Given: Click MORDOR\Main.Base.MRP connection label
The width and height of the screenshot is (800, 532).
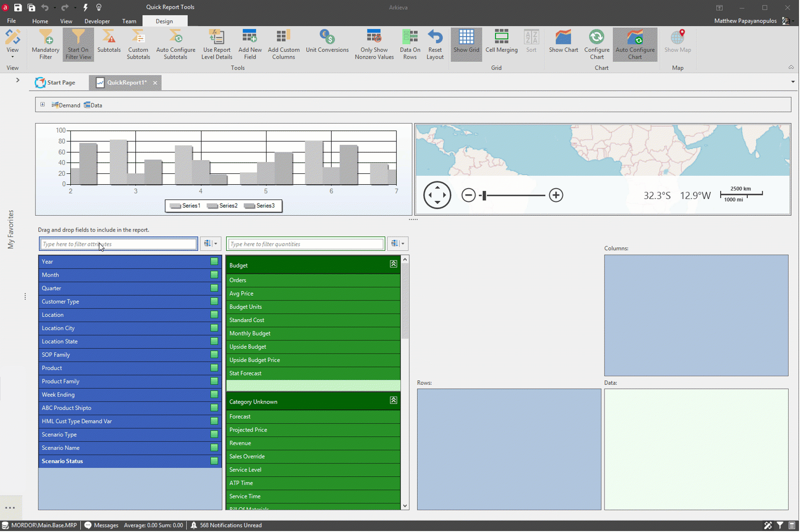Looking at the screenshot, I should point(40,526).
